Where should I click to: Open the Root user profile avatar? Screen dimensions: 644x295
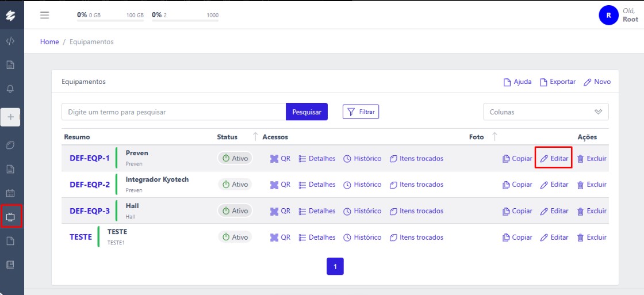click(x=608, y=16)
